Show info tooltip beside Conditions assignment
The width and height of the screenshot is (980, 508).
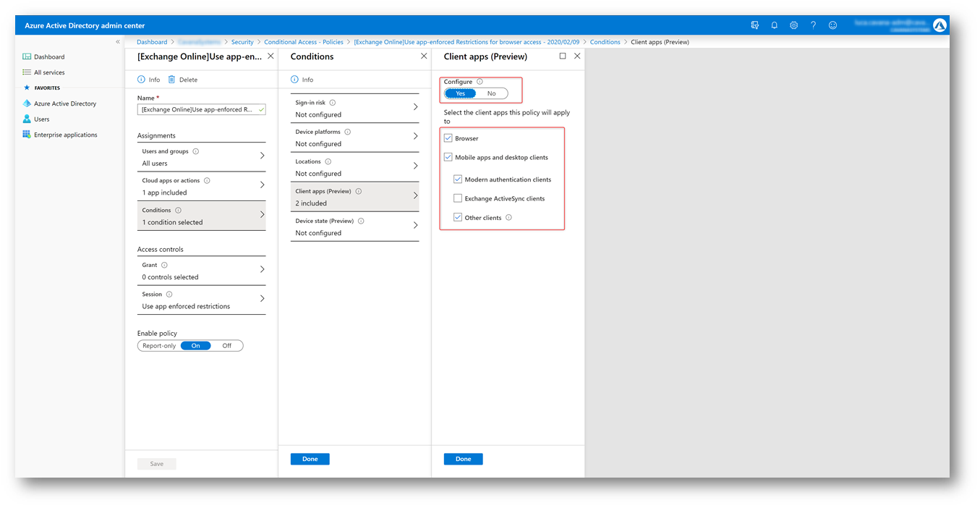(179, 211)
